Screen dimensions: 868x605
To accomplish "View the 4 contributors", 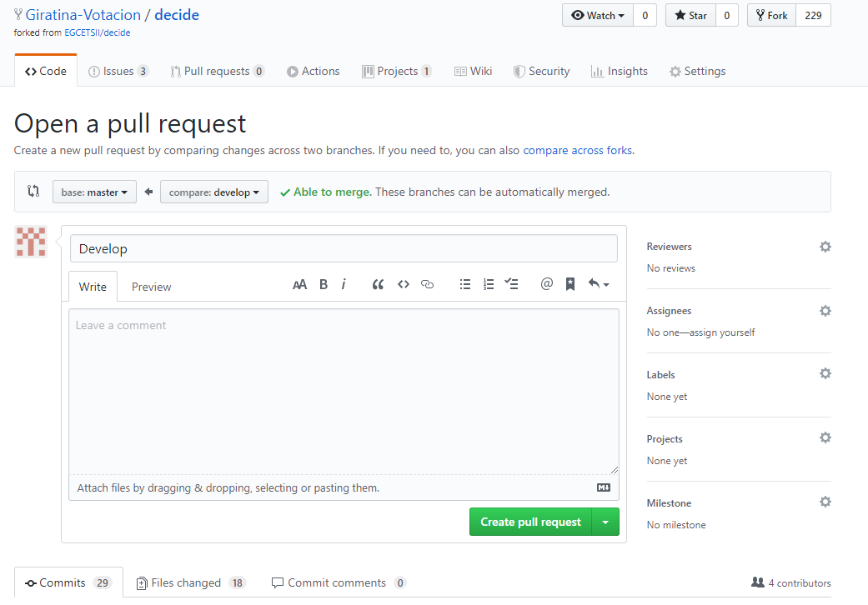I will pos(791,582).
